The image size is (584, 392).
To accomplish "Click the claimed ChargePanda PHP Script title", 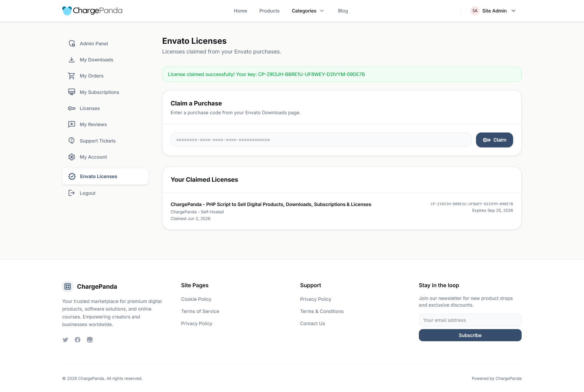I will click(271, 204).
